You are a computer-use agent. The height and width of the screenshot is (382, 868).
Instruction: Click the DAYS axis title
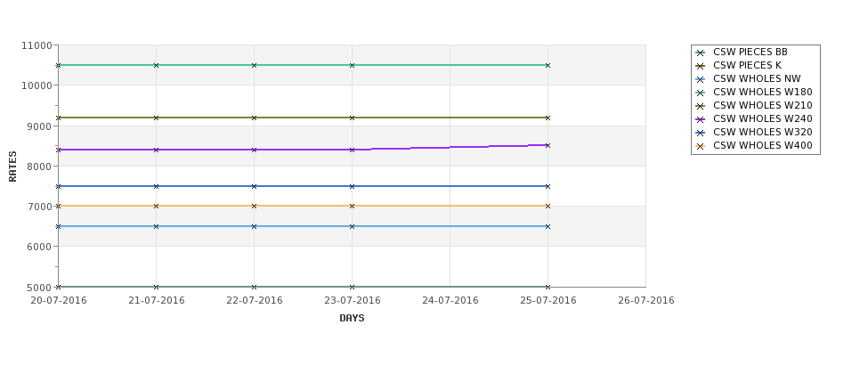point(352,319)
